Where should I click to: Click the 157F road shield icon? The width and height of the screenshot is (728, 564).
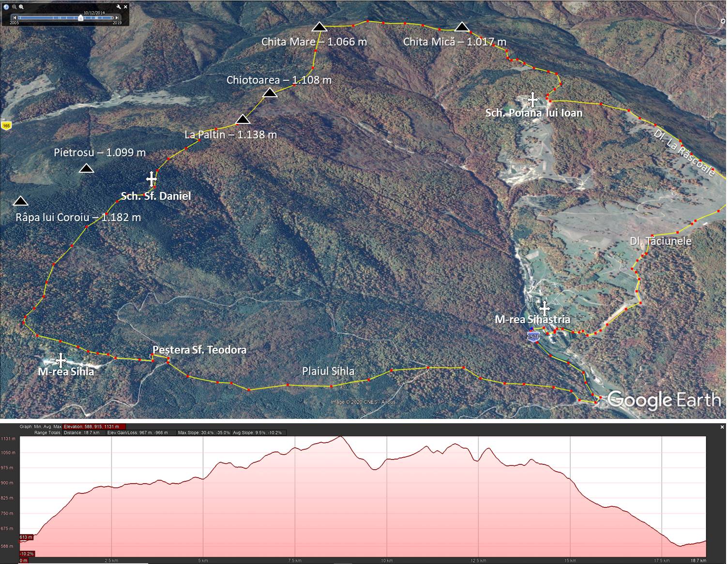click(533, 337)
